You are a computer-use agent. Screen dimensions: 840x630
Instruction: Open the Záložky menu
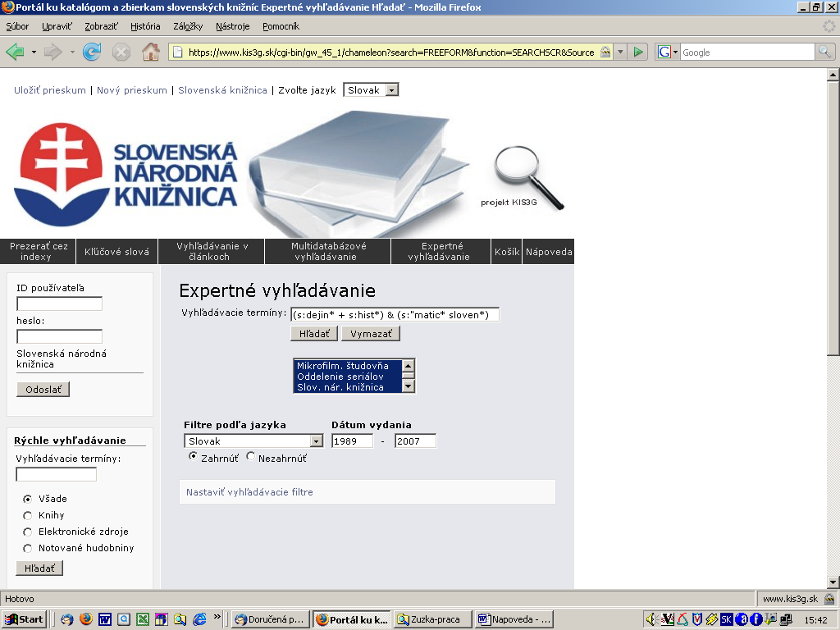(188, 26)
